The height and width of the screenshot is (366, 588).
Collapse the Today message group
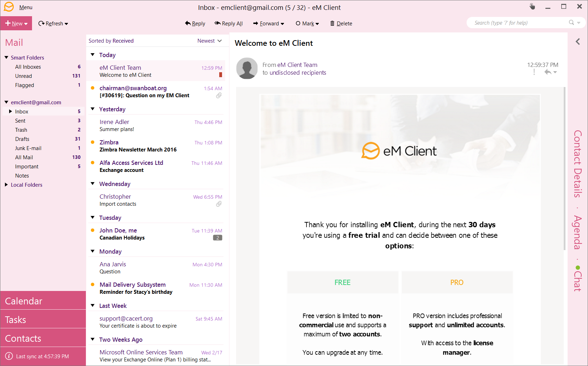[93, 55]
